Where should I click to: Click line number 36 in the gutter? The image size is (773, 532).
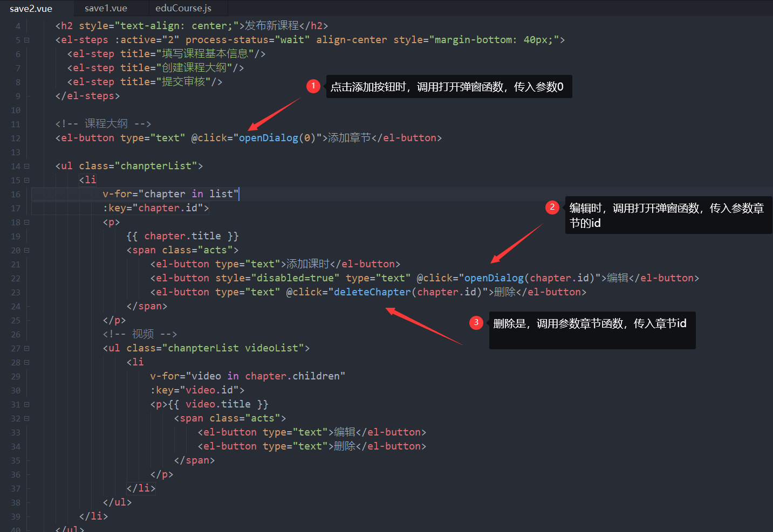16,475
